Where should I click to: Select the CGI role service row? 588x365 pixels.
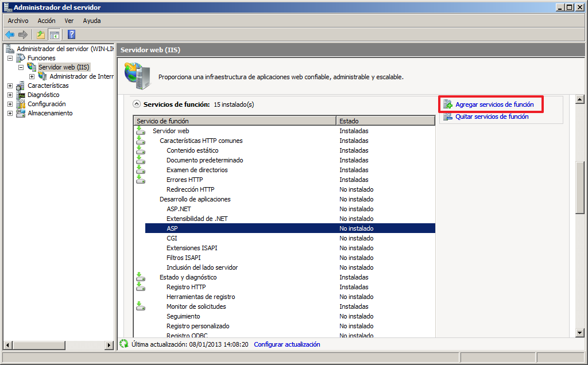(x=172, y=238)
